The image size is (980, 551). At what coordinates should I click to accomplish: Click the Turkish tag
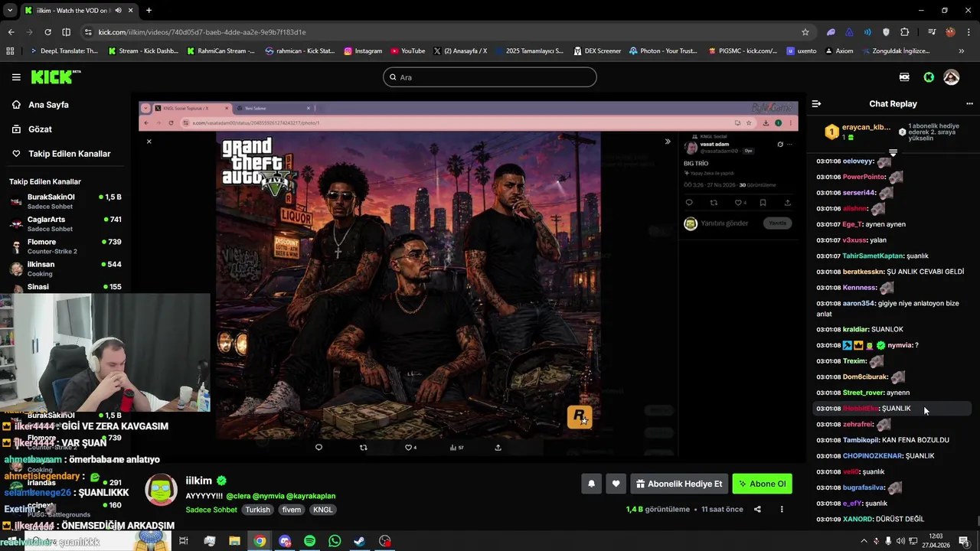point(257,510)
